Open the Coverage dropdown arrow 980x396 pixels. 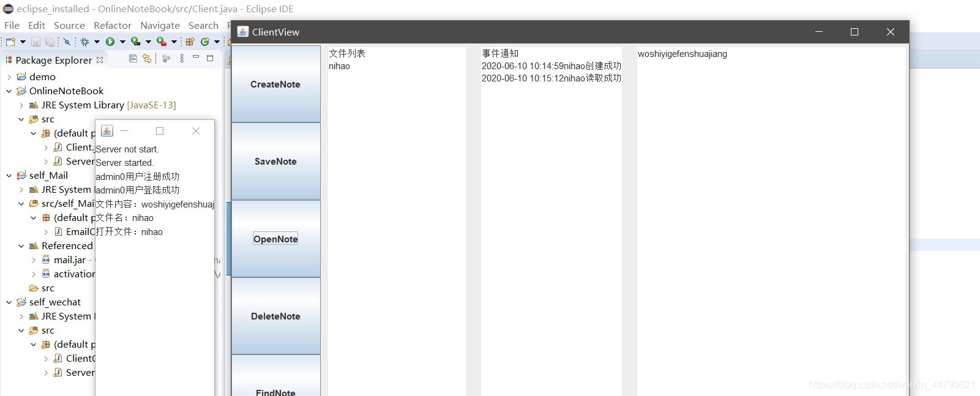coord(148,42)
